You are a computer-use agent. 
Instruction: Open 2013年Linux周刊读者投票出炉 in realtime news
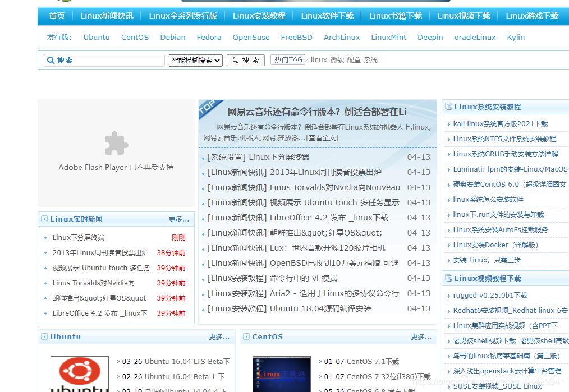point(100,253)
